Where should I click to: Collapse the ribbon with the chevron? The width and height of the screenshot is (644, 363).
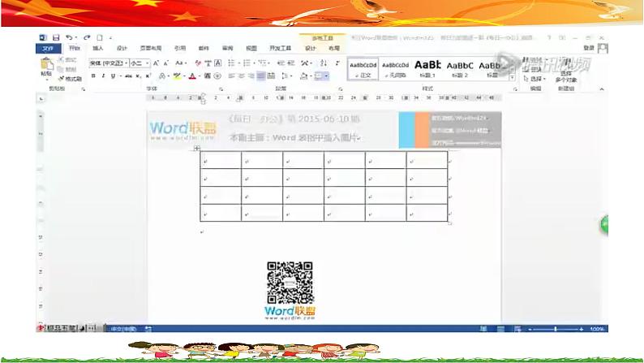click(602, 89)
